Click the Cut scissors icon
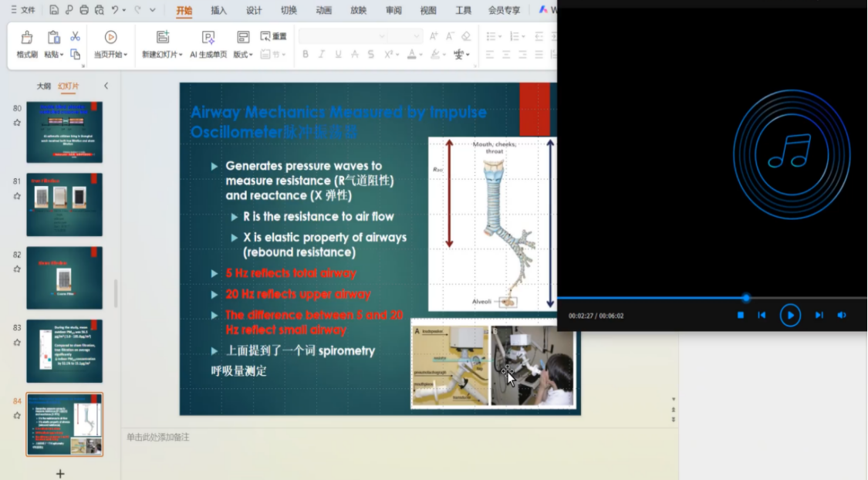868x480 pixels. tap(75, 36)
